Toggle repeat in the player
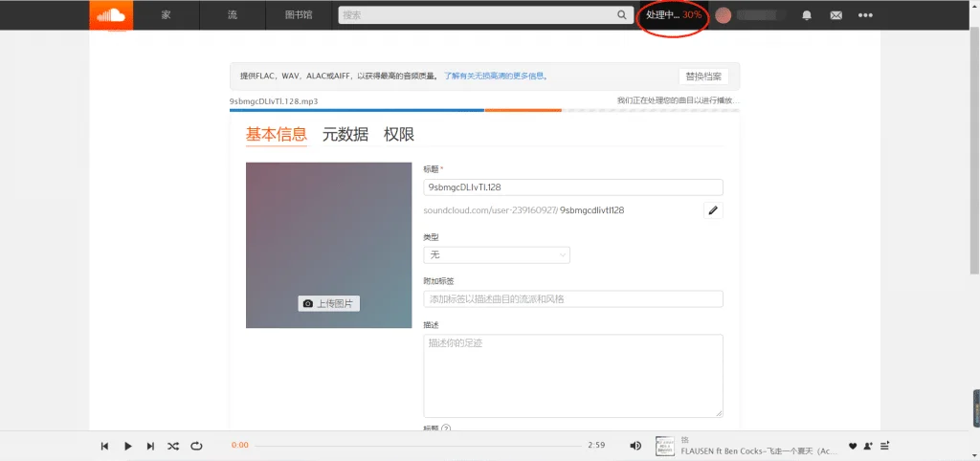Screen dimensions: 980x461 196,446
